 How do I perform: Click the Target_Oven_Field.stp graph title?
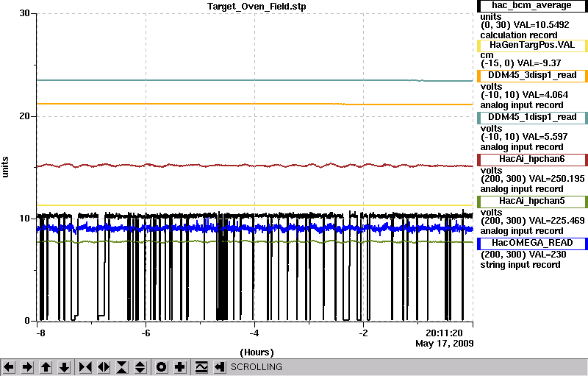tap(257, 7)
